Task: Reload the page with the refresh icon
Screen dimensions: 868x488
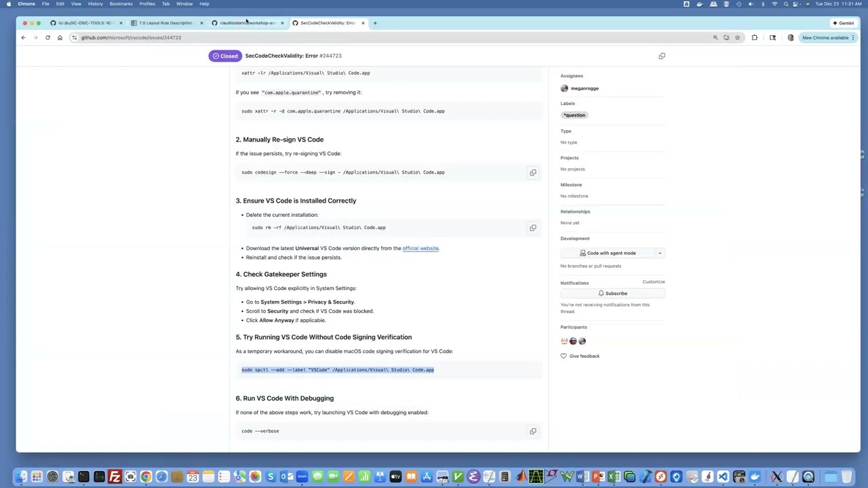Action: point(47,37)
